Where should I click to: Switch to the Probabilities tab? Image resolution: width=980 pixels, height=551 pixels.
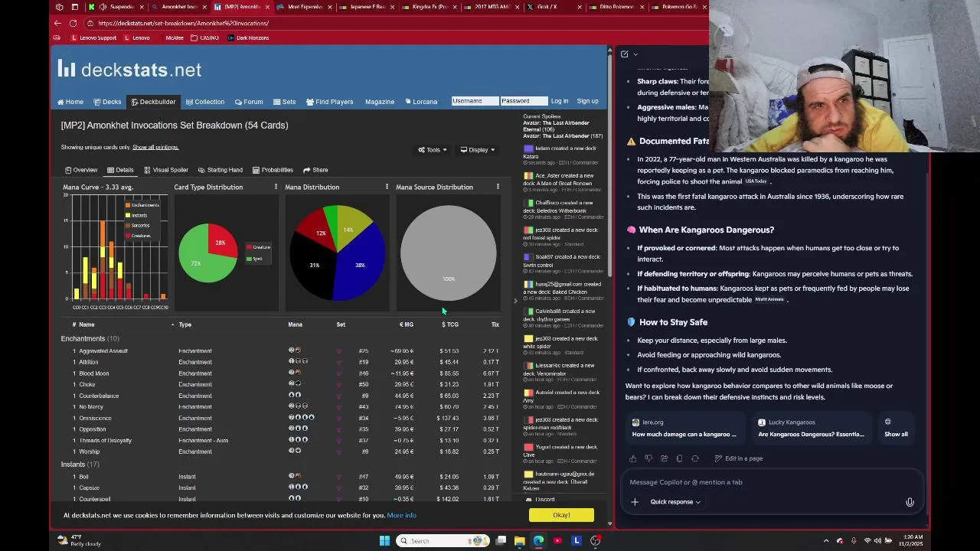pos(273,170)
